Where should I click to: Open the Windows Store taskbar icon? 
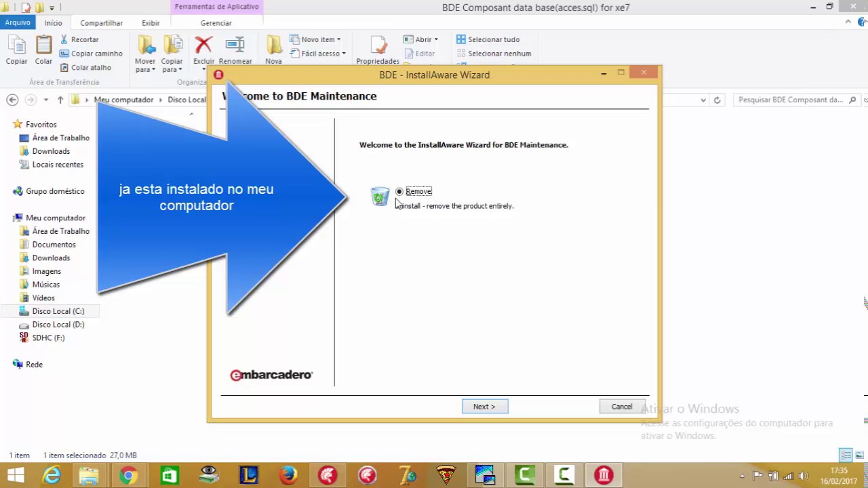pyautogui.click(x=169, y=475)
